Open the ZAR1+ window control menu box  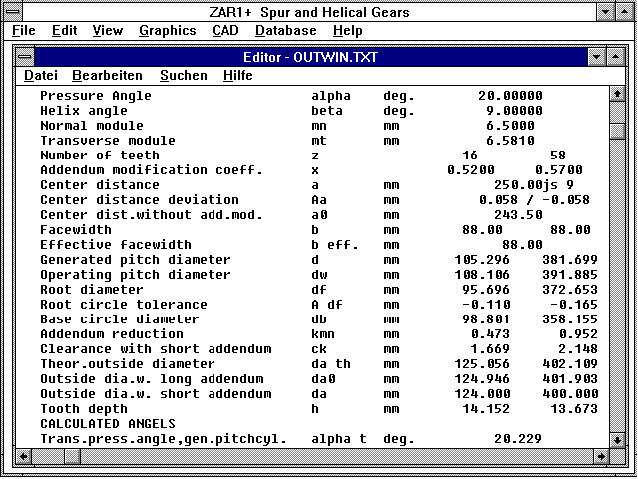tap(12, 11)
